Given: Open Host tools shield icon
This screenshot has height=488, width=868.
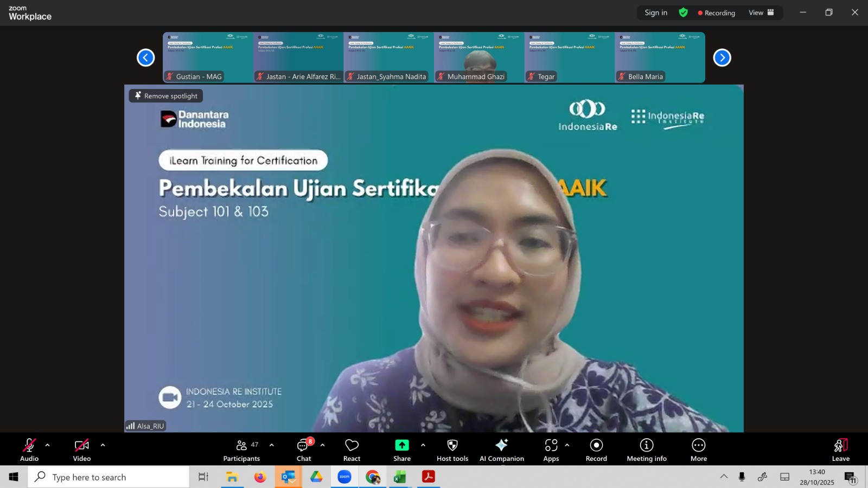Looking at the screenshot, I should click(x=452, y=445).
